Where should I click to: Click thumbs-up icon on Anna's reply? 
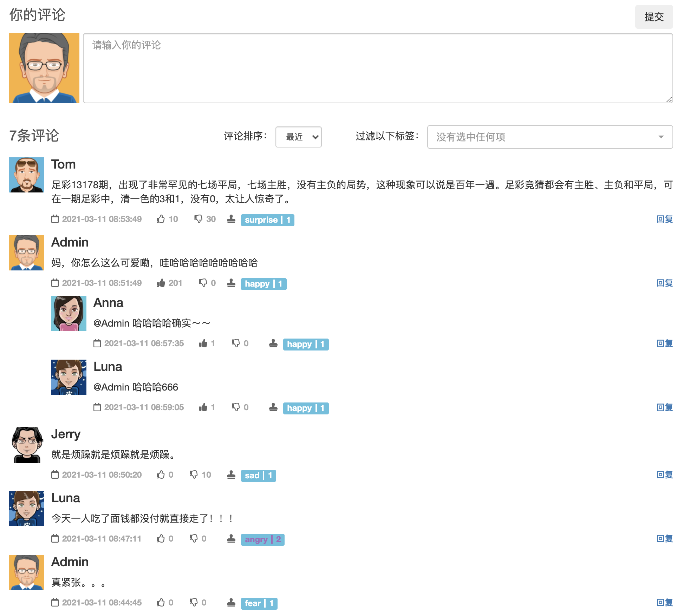pyautogui.click(x=203, y=343)
